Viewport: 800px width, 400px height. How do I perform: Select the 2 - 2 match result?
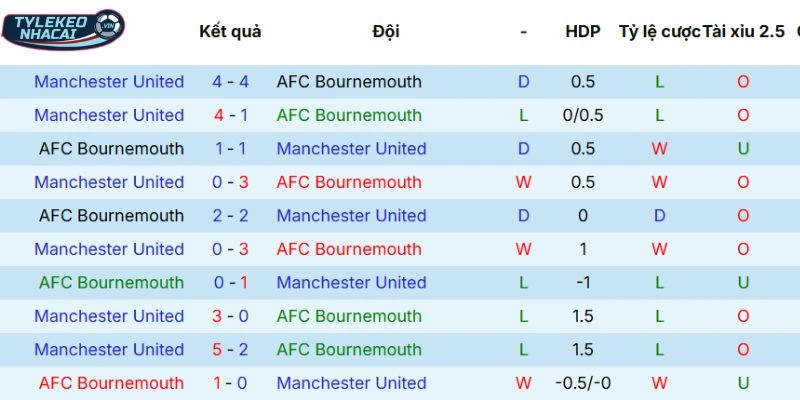(x=231, y=216)
